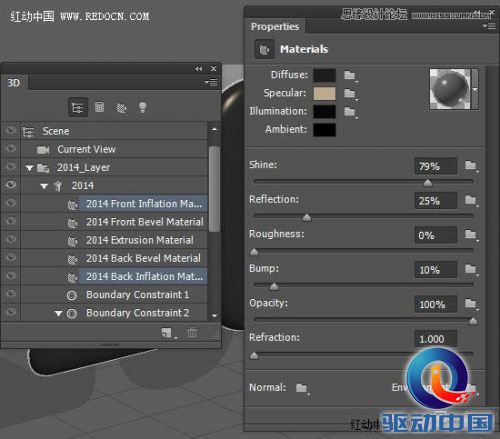Open Shine texture folder icon
Screen dimensions: 500x439
(471, 165)
